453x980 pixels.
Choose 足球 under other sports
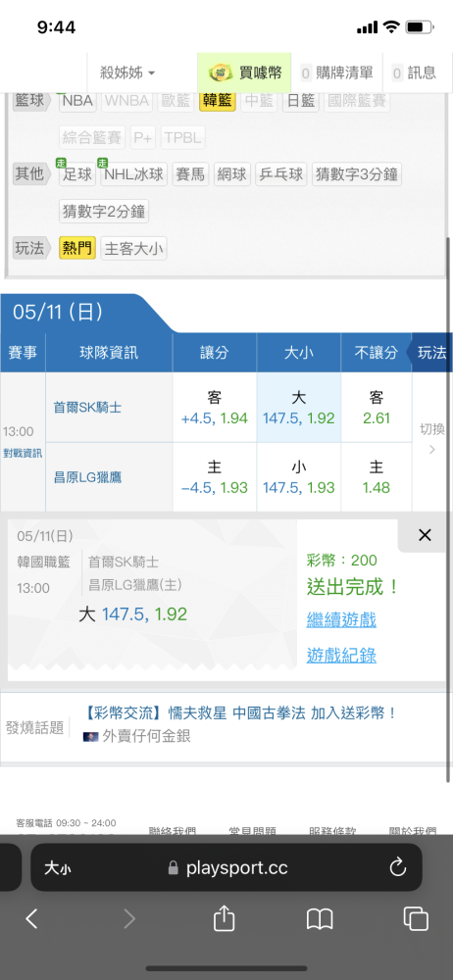coord(77,174)
